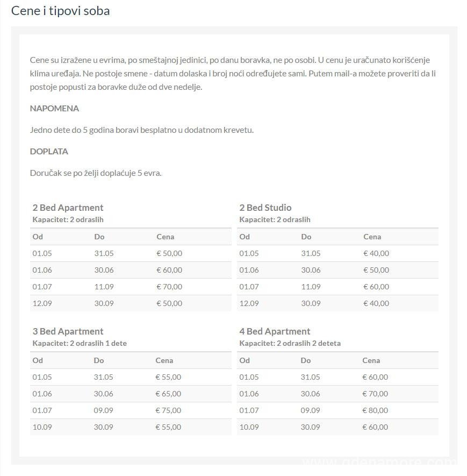Click the breakfast surcharge sentence "Doručak se po želji"

click(96, 173)
